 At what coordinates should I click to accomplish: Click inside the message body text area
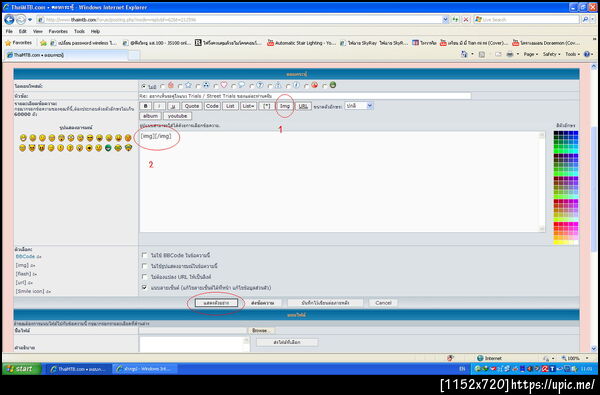pyautogui.click(x=342, y=182)
